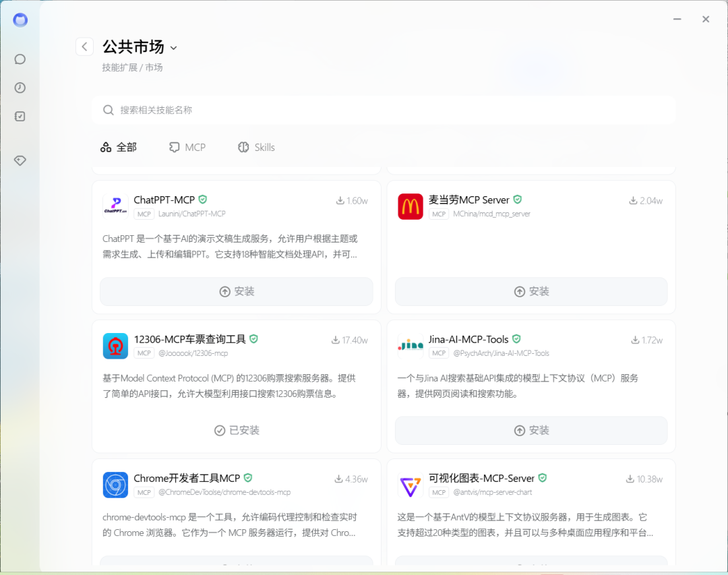The width and height of the screenshot is (728, 575).
Task: Select the 全部 tab
Action: pyautogui.click(x=119, y=147)
